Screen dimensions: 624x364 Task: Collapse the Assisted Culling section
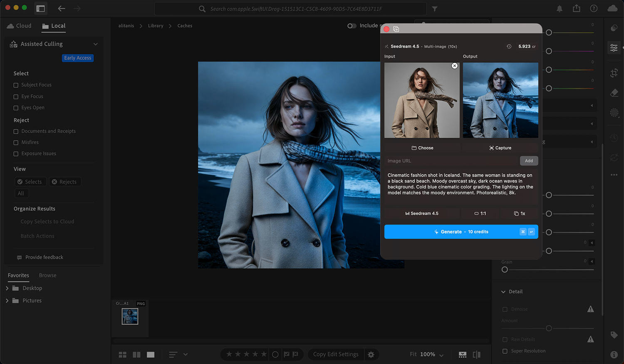pyautogui.click(x=96, y=44)
